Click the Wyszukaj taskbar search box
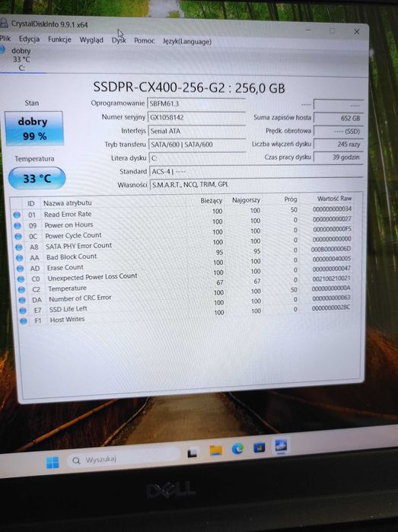Screen dimensions: 398x532 124,460
